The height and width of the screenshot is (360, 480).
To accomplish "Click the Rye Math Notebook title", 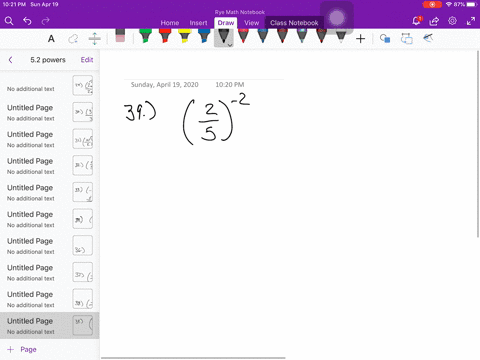I will [x=240, y=12].
